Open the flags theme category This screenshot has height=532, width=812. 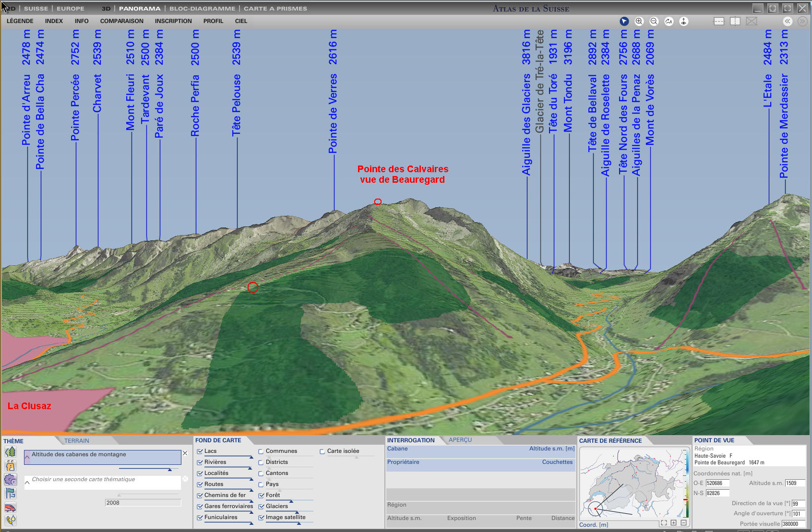[x=10, y=493]
